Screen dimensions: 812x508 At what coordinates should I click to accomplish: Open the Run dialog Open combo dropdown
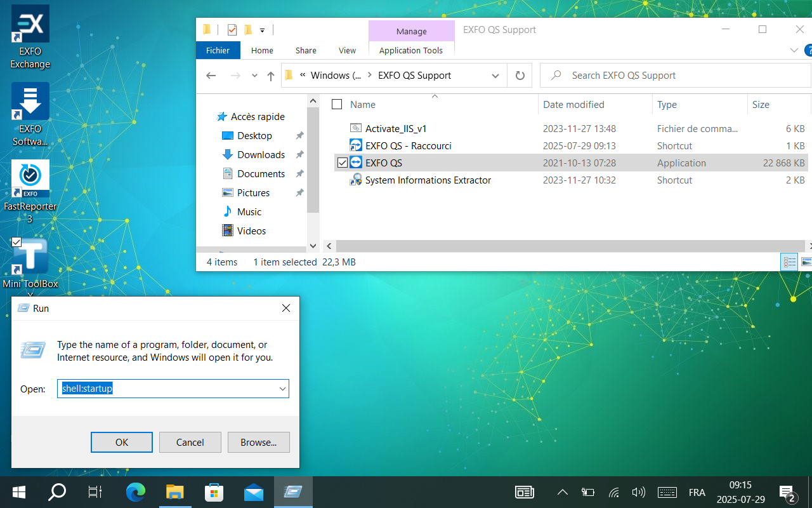tap(282, 389)
